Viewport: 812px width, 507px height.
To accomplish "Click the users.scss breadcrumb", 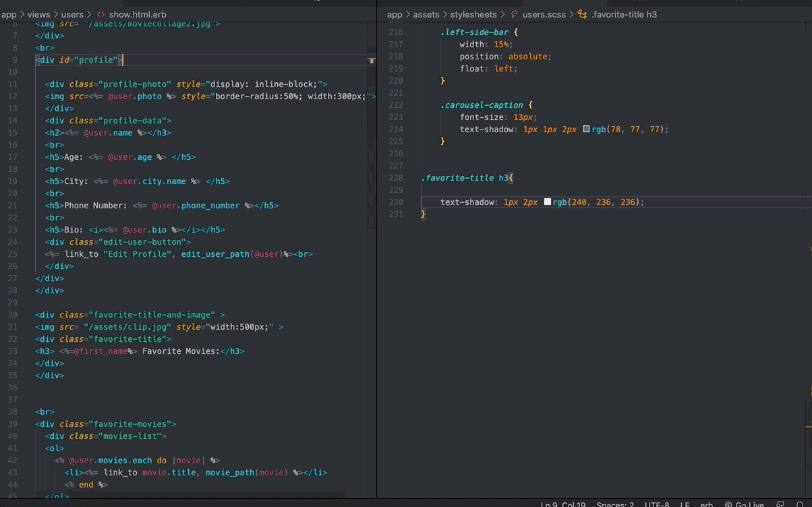I will pyautogui.click(x=544, y=14).
